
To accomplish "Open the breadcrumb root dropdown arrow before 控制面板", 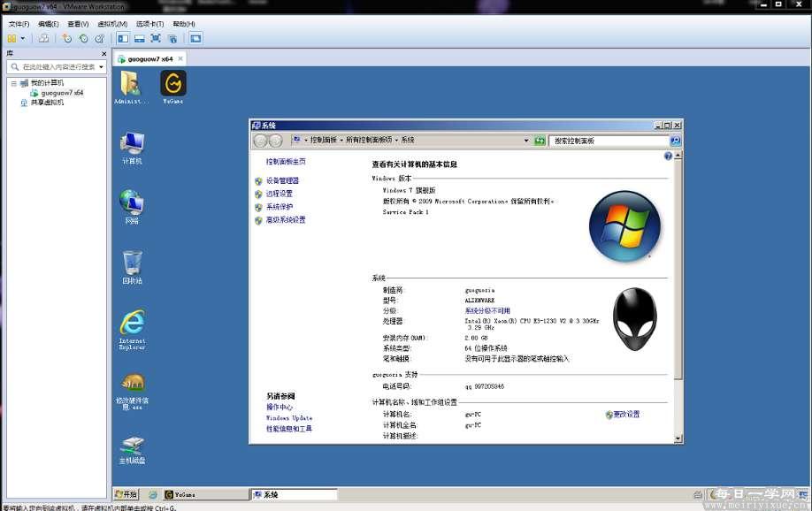I will point(305,140).
